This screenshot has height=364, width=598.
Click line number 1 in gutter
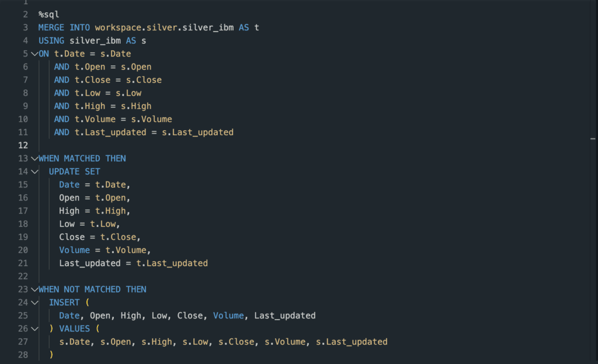[26, 2]
